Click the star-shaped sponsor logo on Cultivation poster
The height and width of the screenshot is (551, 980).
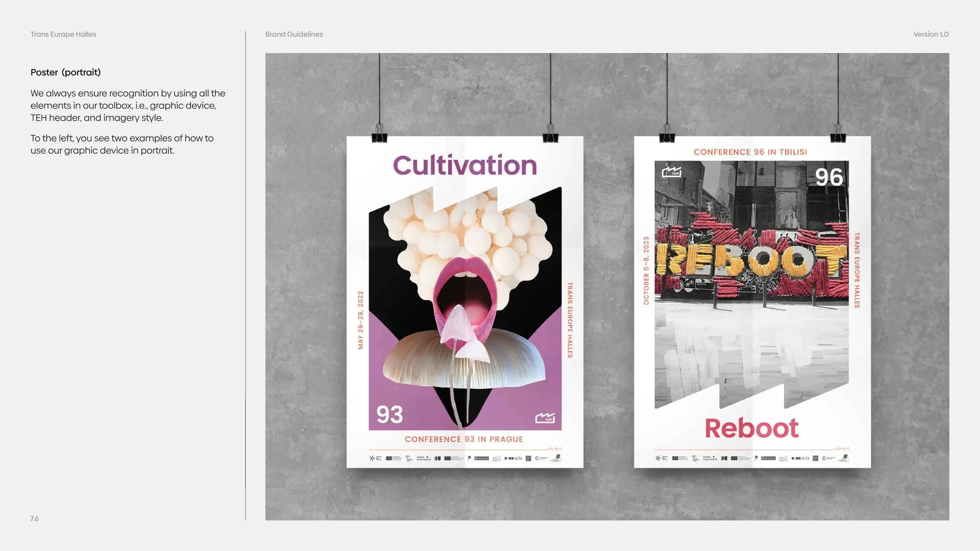click(x=372, y=458)
